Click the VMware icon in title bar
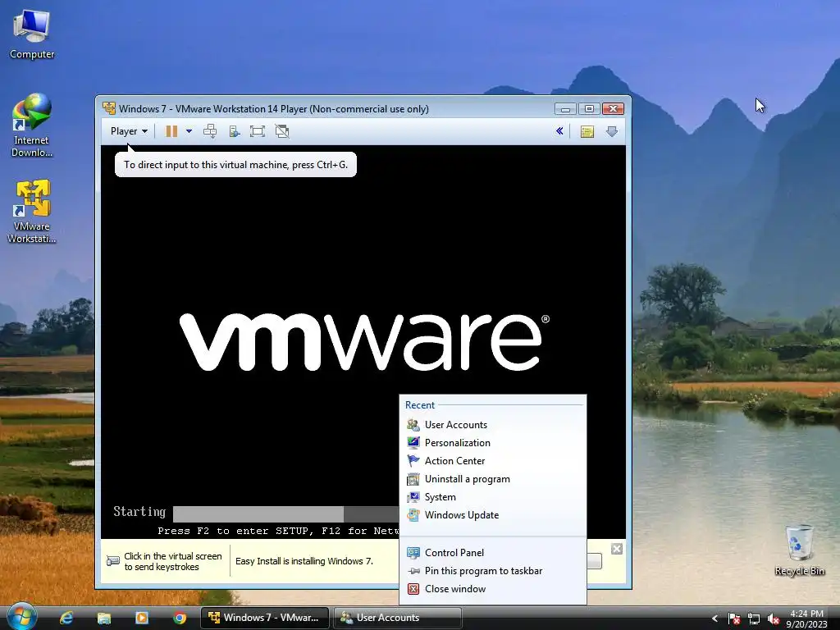This screenshot has height=630, width=840. coord(109,108)
